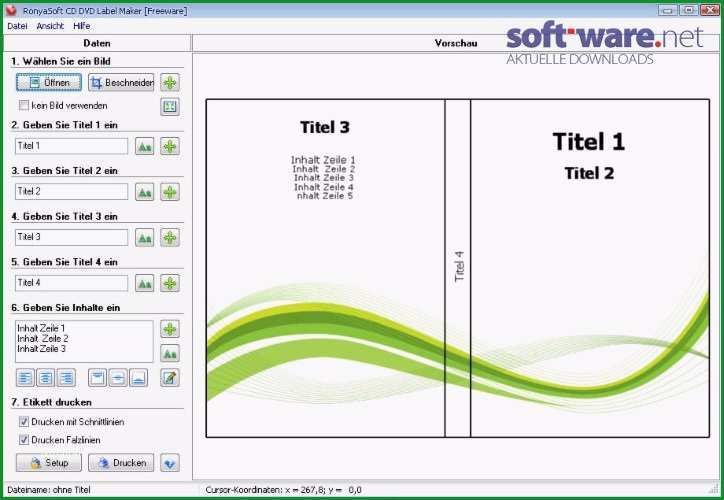Viewport: 724px width, 500px height.
Task: Click the green plus icon for Titel 1
Action: pos(170,147)
